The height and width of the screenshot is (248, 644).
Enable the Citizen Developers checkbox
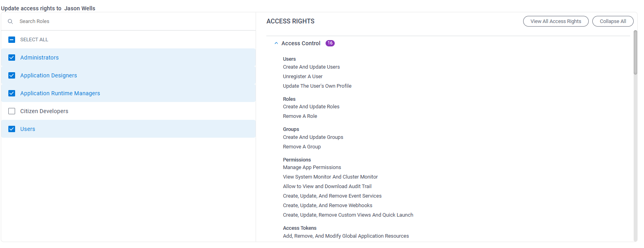12,111
